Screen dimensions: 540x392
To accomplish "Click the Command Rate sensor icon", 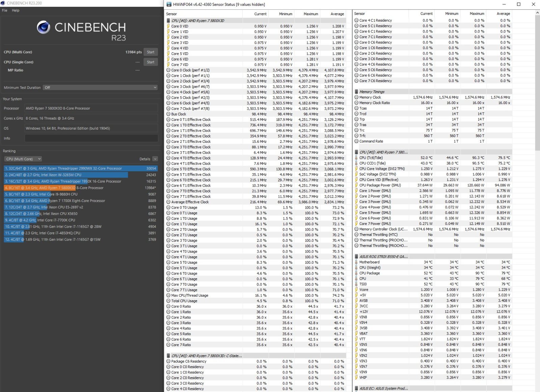I will tap(356, 141).
